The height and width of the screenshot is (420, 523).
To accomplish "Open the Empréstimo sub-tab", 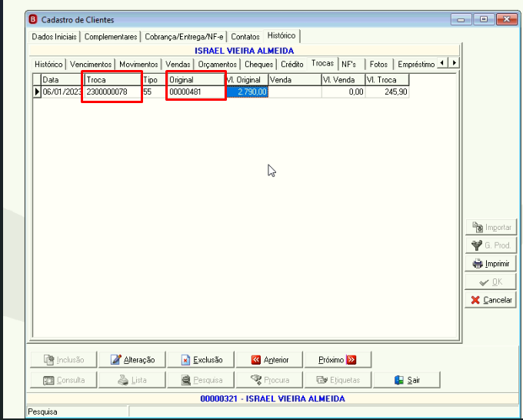I will [416, 64].
